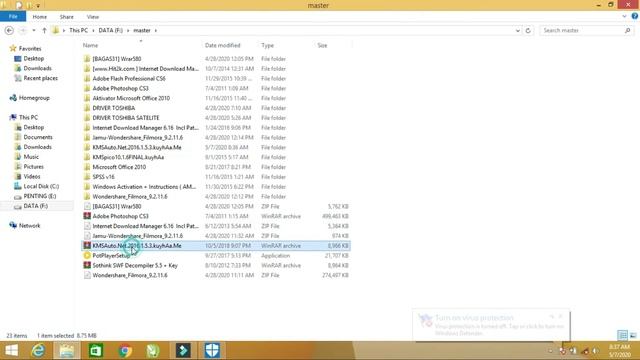Open Google Chrome from the taskbar
This screenshot has width=640, height=360.
click(125, 351)
